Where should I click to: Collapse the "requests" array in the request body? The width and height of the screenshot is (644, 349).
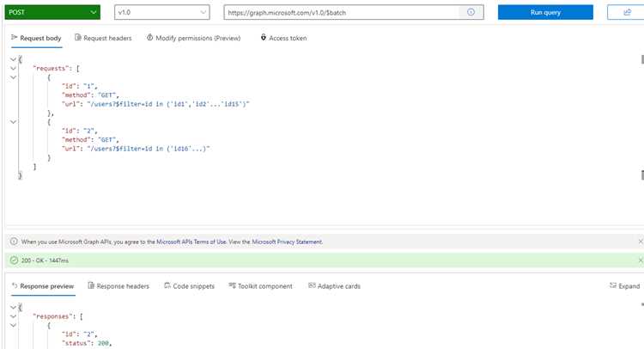13,69
